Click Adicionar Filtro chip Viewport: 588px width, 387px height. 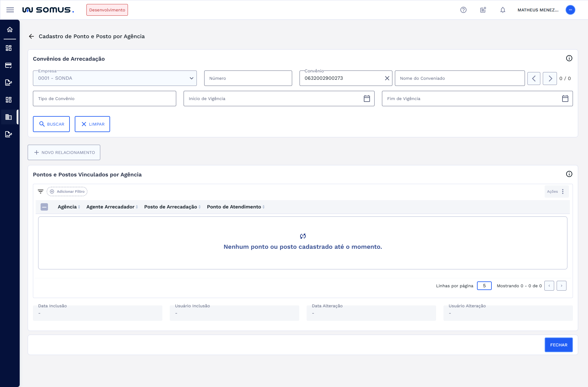point(67,191)
